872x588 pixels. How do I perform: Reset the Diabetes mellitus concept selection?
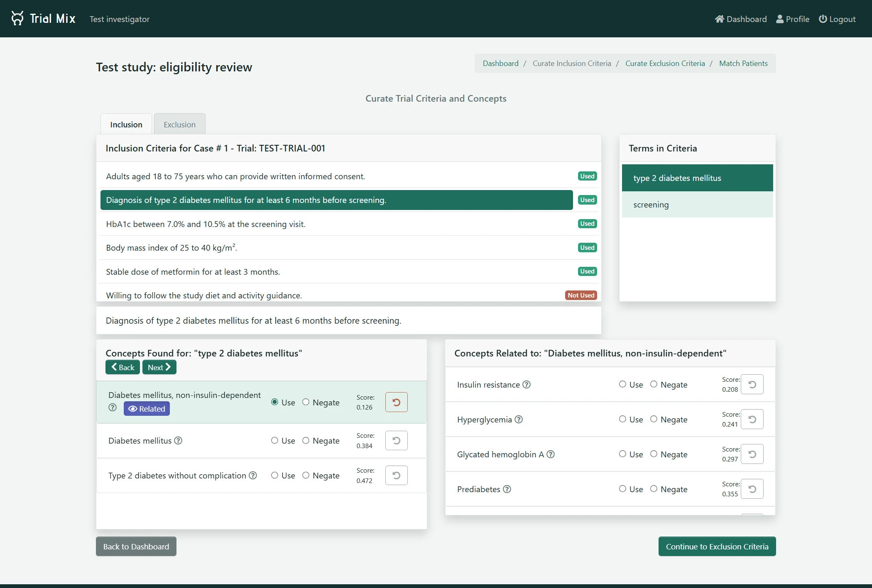click(x=396, y=440)
